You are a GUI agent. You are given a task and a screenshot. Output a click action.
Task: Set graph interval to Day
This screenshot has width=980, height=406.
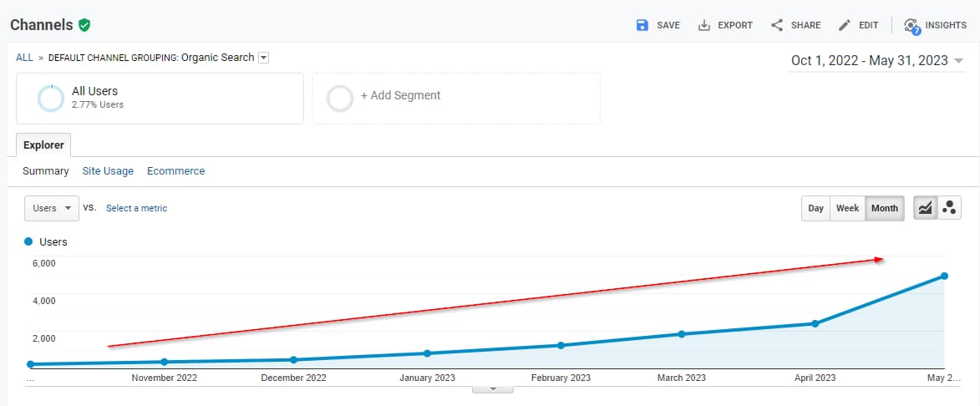tap(815, 208)
